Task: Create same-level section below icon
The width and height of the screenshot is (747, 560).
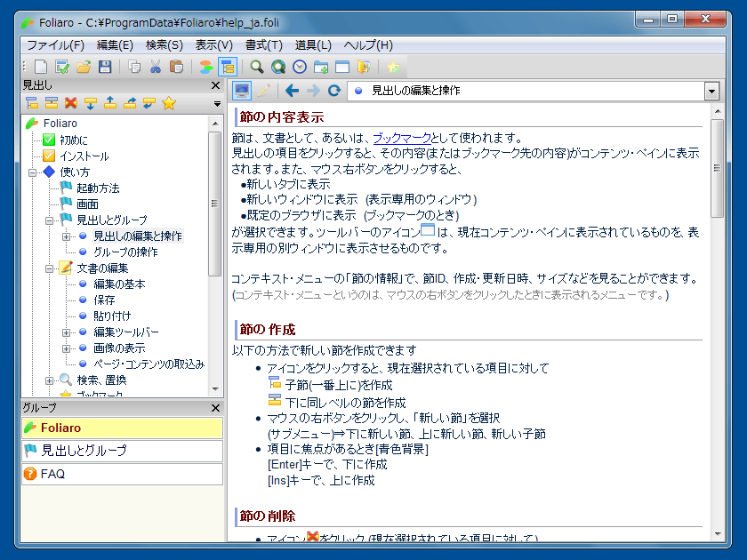Action: 52,103
